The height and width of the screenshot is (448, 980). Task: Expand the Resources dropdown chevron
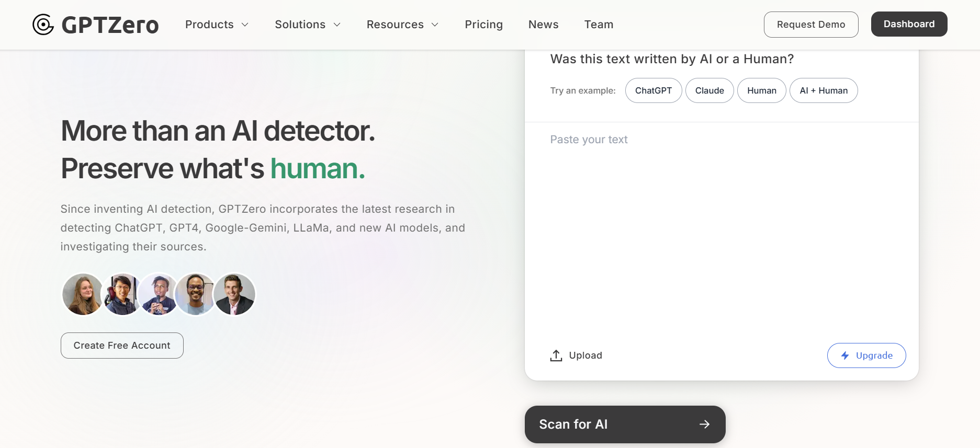point(435,25)
